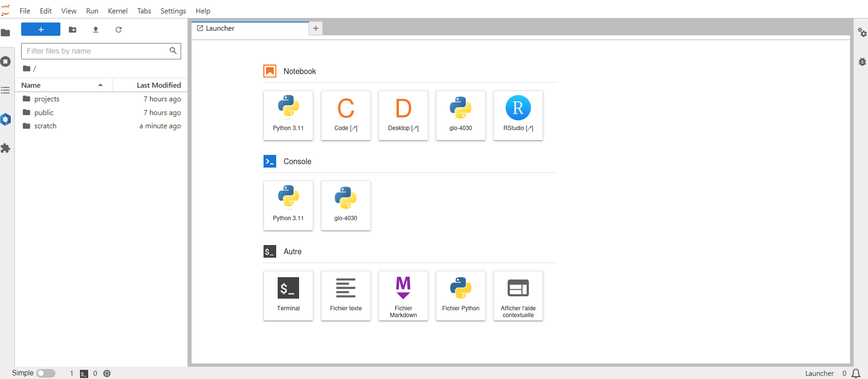Viewport: 868px width, 379px height.
Task: Click the Filter files by name field
Action: click(x=96, y=51)
